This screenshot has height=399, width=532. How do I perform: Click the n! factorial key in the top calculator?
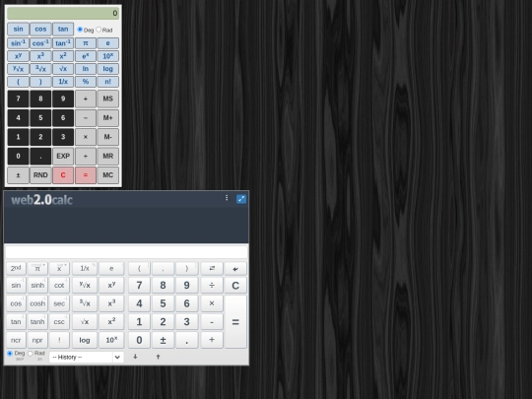(108, 82)
